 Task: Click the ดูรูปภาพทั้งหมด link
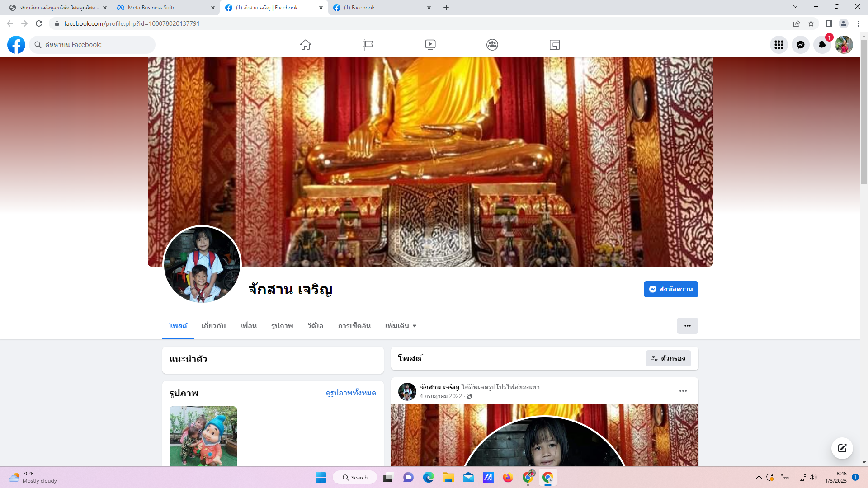pyautogui.click(x=351, y=393)
